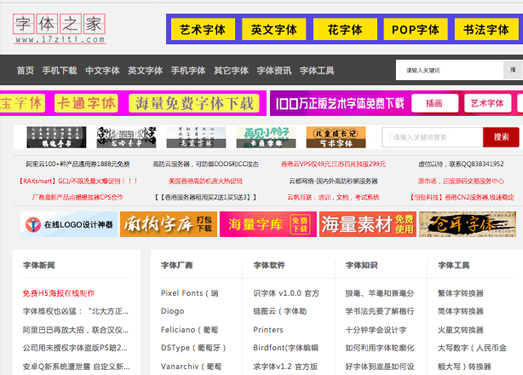Open the 安卓Q新系统遭泄露 news link
This screenshot has height=375, width=523.
pyautogui.click(x=76, y=366)
